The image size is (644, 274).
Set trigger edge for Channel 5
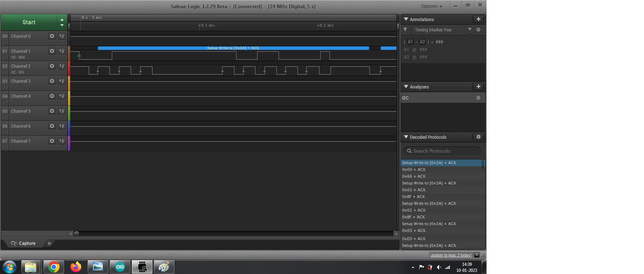click(x=62, y=111)
